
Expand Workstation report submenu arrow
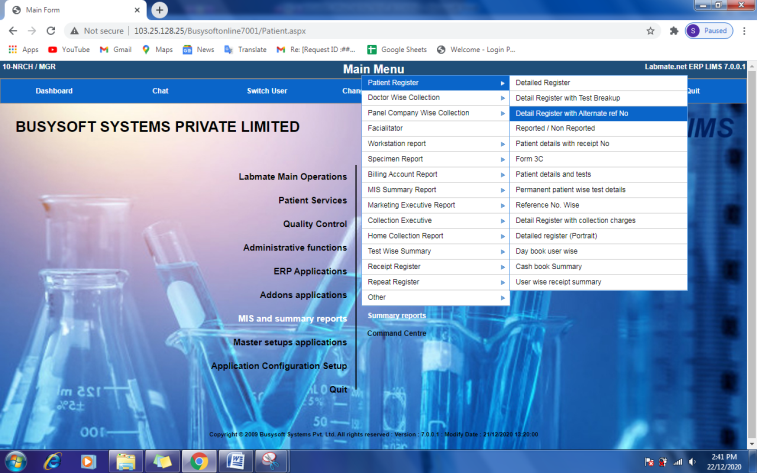503,144
